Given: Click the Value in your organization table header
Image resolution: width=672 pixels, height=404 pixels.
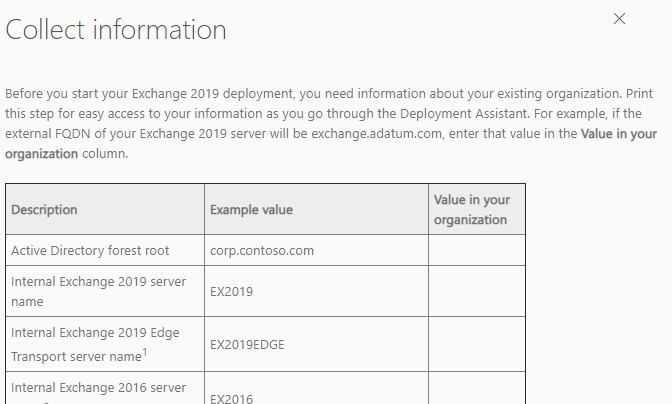Looking at the screenshot, I should [x=471, y=210].
